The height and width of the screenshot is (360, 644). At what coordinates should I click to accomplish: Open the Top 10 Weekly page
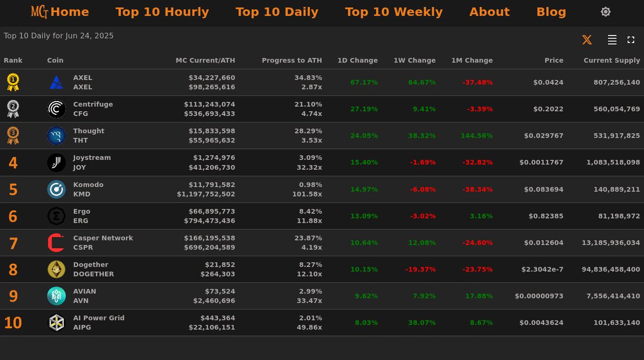[x=394, y=12]
